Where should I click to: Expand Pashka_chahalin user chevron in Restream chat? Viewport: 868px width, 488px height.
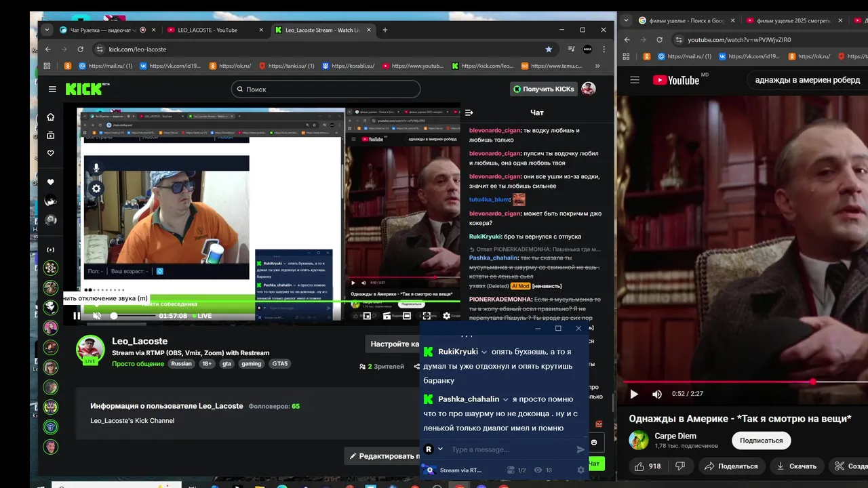pyautogui.click(x=505, y=399)
